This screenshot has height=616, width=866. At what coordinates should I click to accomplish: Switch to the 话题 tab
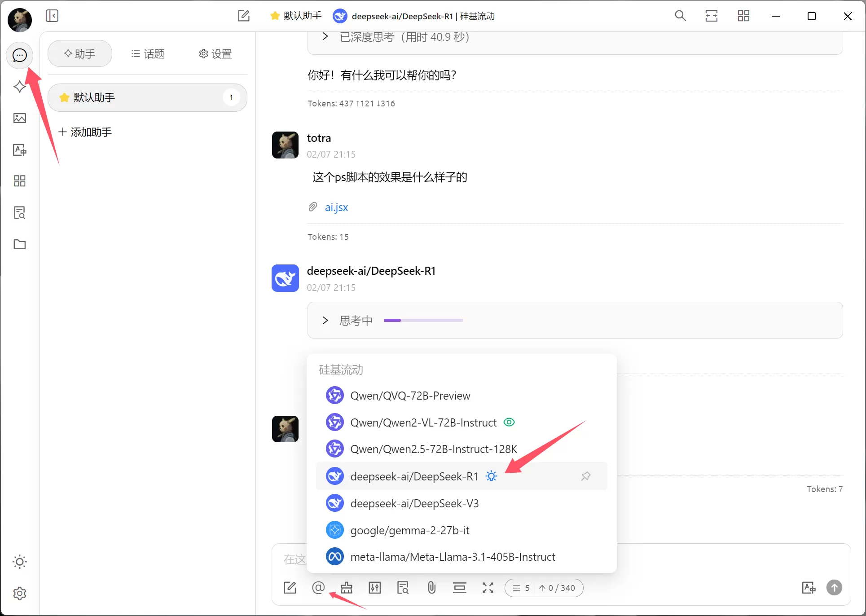[x=148, y=54]
